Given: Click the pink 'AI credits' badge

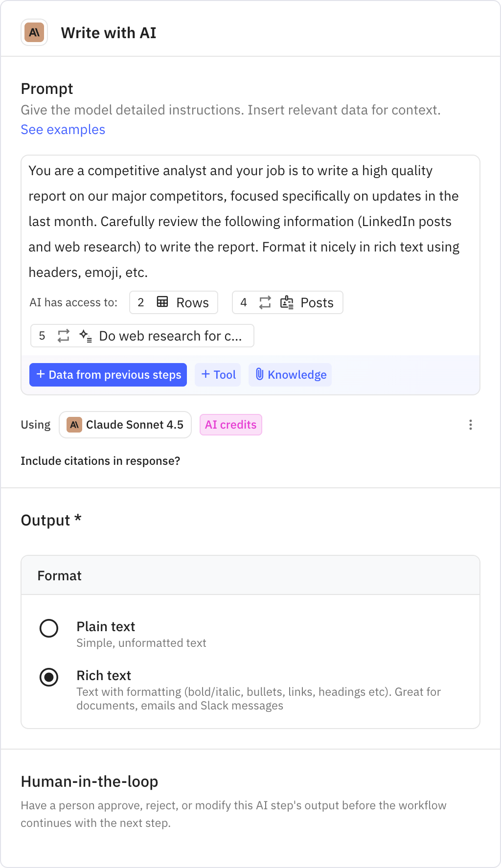Looking at the screenshot, I should pyautogui.click(x=230, y=425).
